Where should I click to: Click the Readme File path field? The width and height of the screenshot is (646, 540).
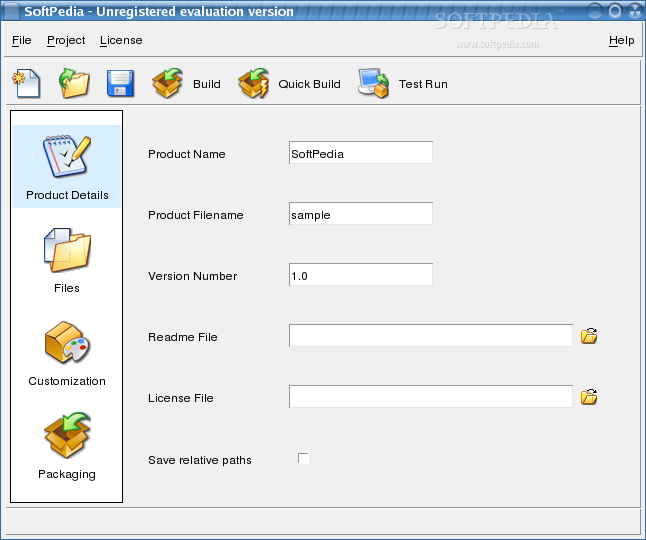pyautogui.click(x=431, y=336)
